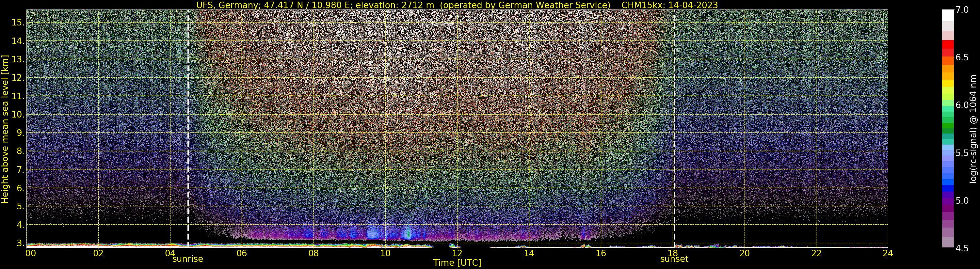The width and height of the screenshot is (980, 269).
Task: Click the dashed white sunrise marker line
Action: click(188, 129)
